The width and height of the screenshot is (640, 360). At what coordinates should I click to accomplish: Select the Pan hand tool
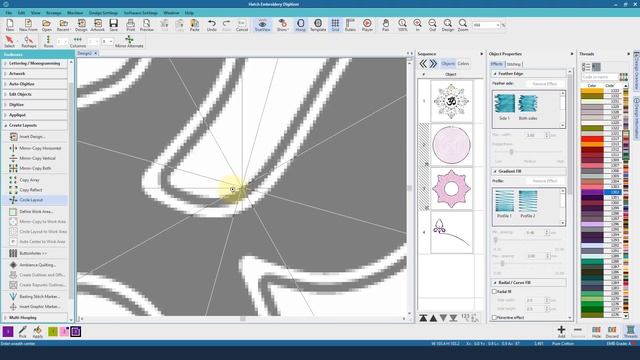[x=386, y=25]
